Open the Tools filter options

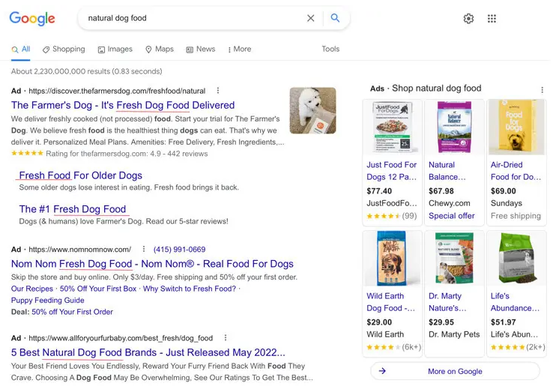pos(330,49)
